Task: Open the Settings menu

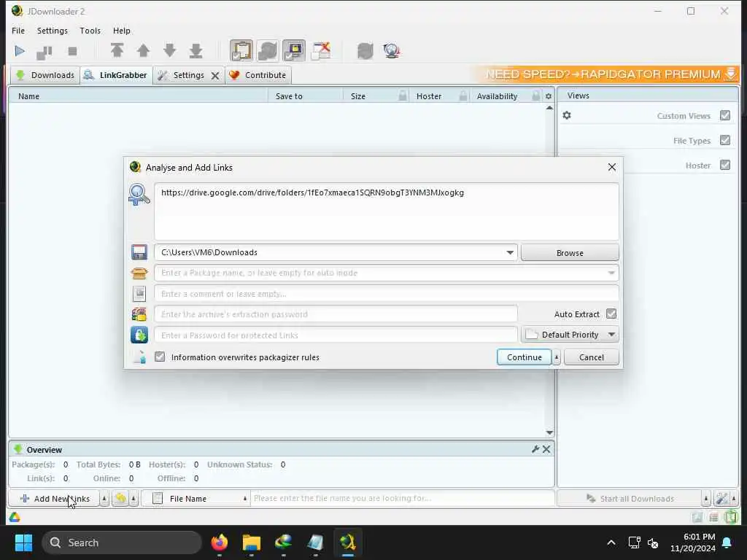Action: [53, 31]
